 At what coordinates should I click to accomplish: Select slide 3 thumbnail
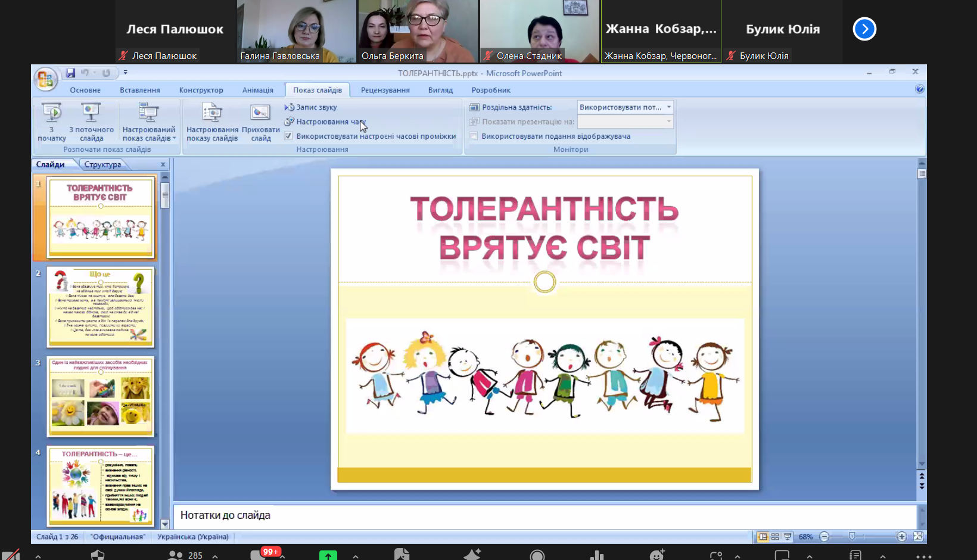click(x=101, y=396)
